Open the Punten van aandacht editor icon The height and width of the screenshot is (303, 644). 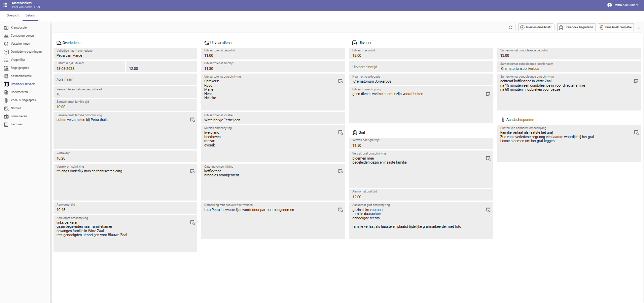click(636, 133)
